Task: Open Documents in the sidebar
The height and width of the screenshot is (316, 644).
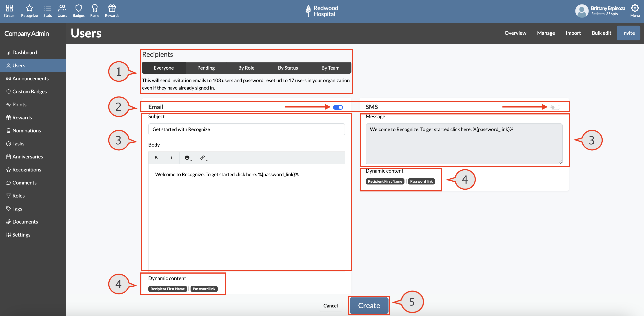Action: 33,222
